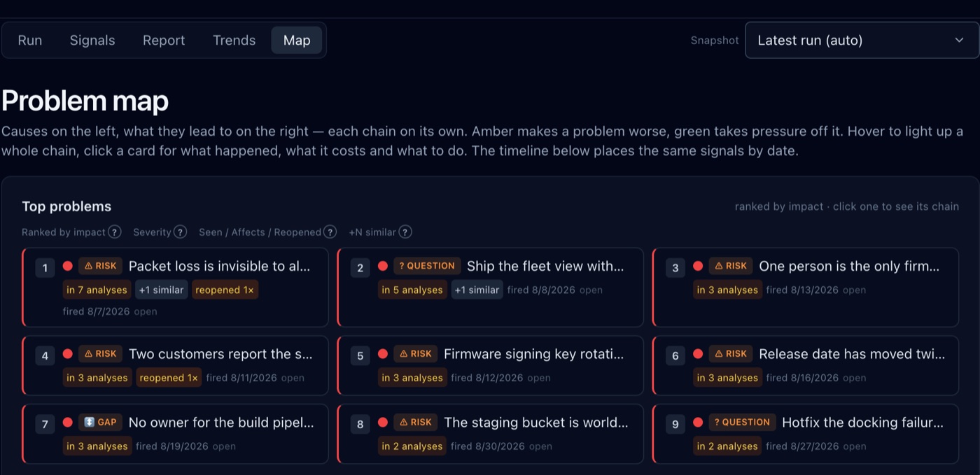Click the '+1 similar' tag on card 1
The image size is (980, 475).
click(161, 290)
